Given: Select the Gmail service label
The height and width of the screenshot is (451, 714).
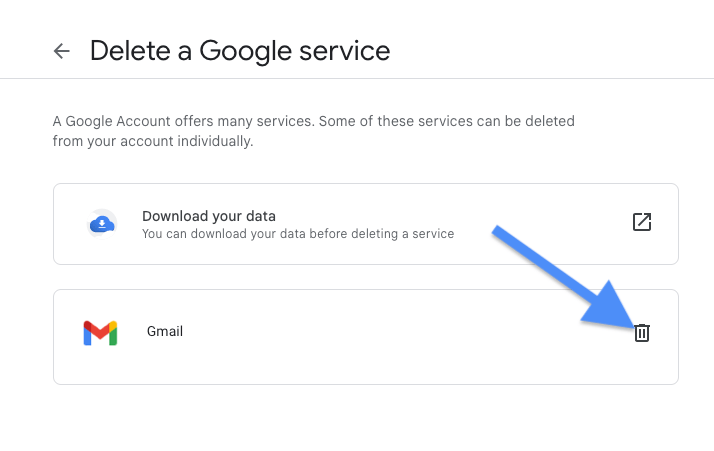Looking at the screenshot, I should click(165, 331).
